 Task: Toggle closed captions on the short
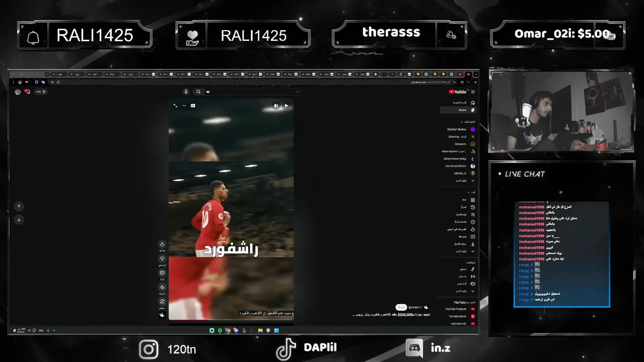(193, 106)
